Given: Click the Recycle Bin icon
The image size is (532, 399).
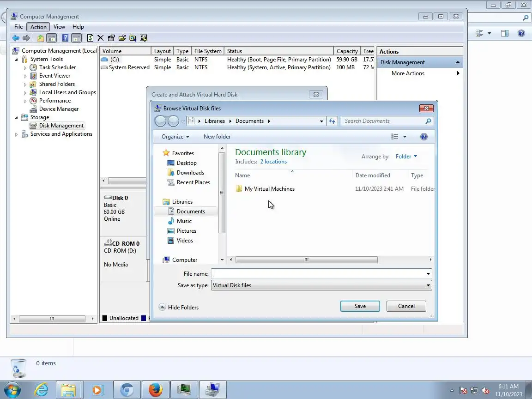Looking at the screenshot, I should pyautogui.click(x=18, y=368).
